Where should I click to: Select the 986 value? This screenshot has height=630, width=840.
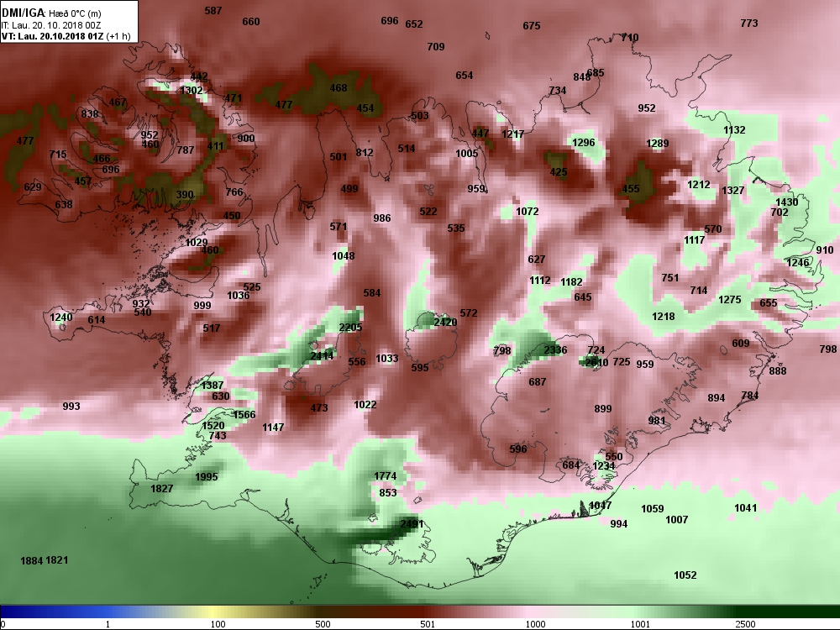(x=382, y=218)
